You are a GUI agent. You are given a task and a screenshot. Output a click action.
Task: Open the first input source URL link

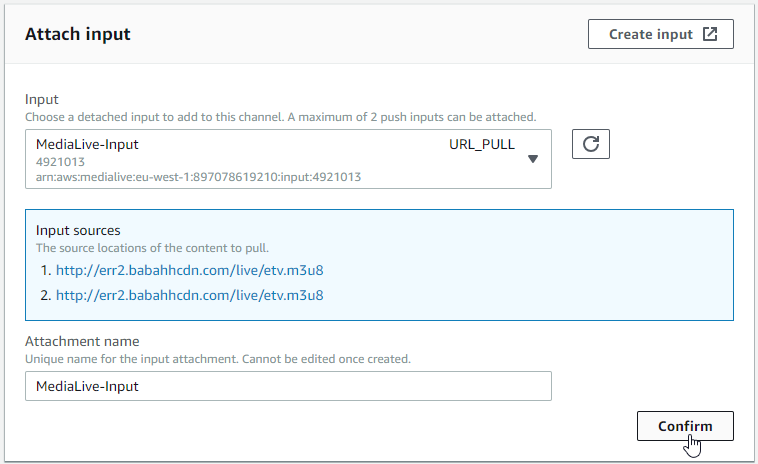[x=189, y=270]
